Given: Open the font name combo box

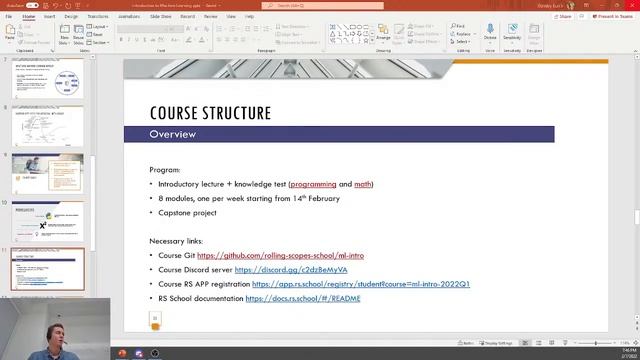Looking at the screenshot, I should pyautogui.click(x=142, y=29).
